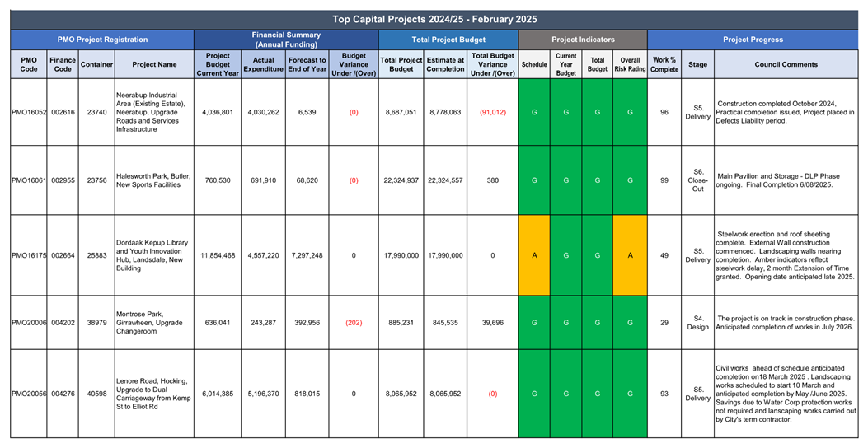Click the Actual Expenditure column header

click(x=263, y=64)
